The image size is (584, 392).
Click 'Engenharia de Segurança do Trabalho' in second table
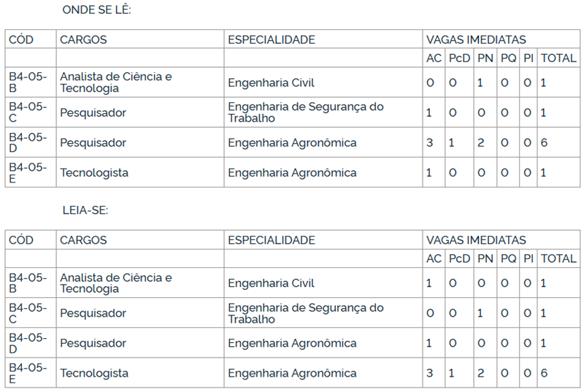coord(306,313)
